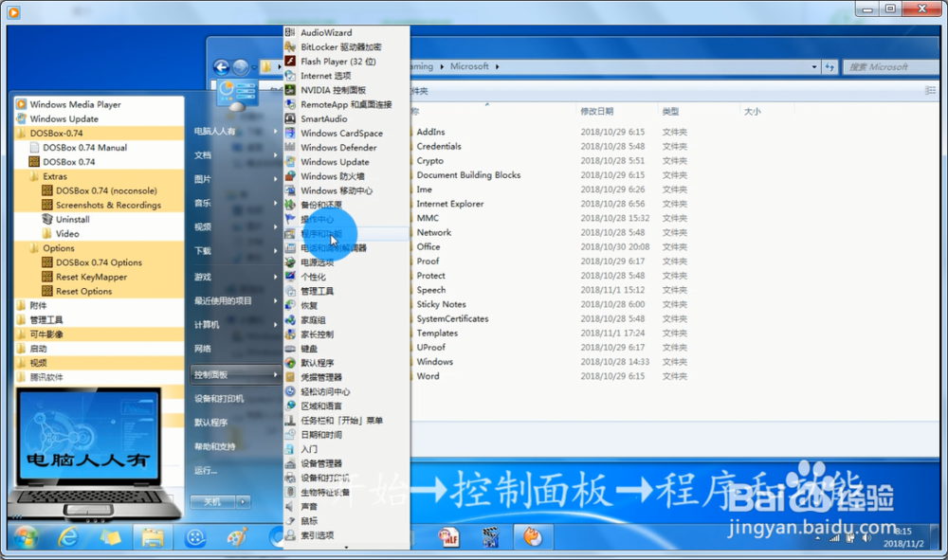Viewport: 948px width, 560px height.
Task: Open 家庭组 icon
Action: click(290, 320)
